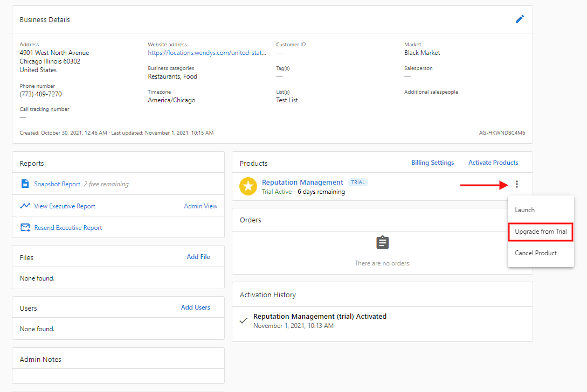Open Billing Settings
Screen dimensions: 587x392
[432, 163]
